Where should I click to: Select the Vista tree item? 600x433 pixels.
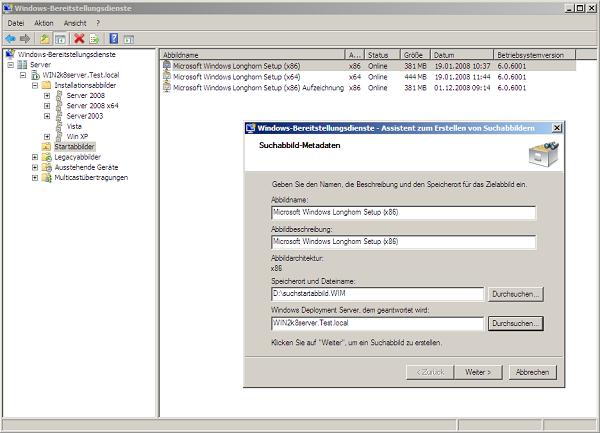point(74,126)
